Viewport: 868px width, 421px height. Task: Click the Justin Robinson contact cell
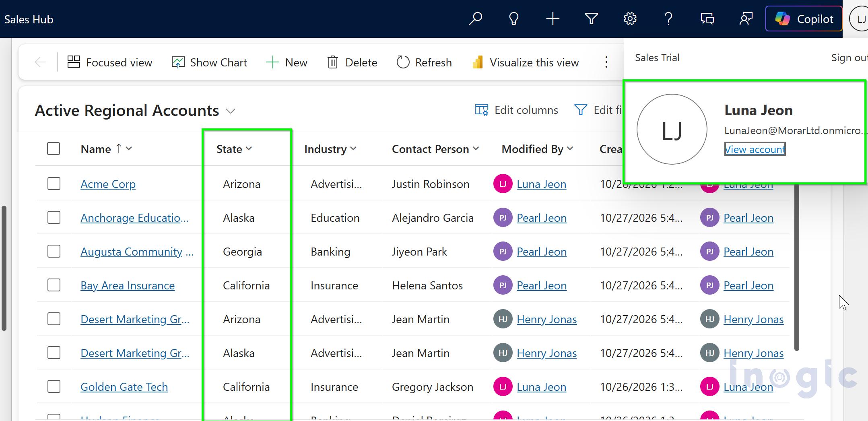(x=431, y=184)
